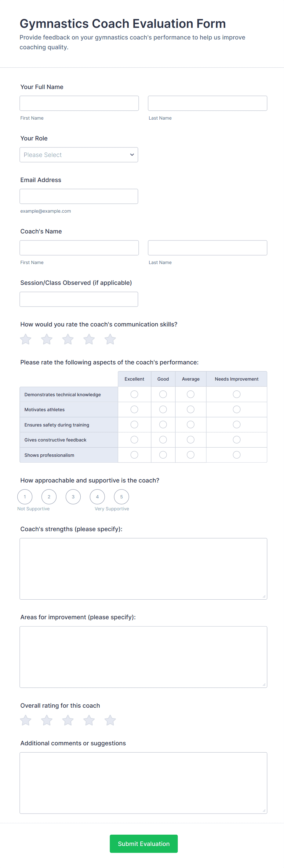
Task: Choose four stars for overall coach rating
Action: pos(89,721)
